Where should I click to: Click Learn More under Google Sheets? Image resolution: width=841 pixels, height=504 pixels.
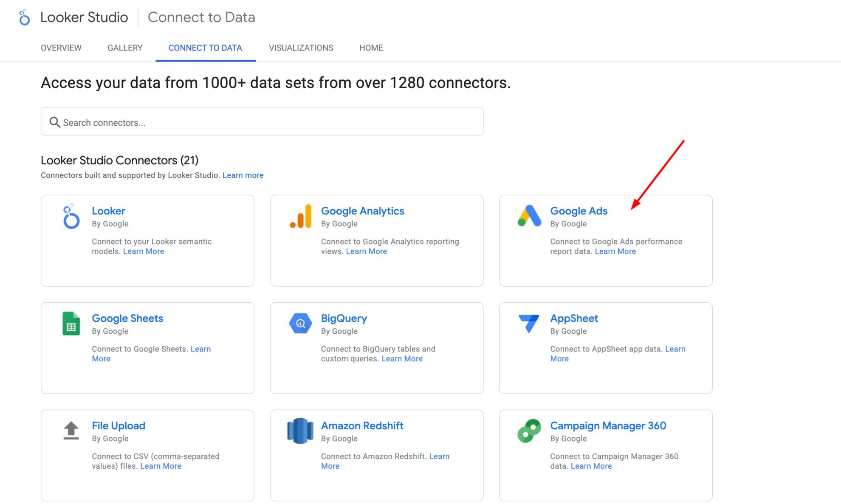point(200,349)
